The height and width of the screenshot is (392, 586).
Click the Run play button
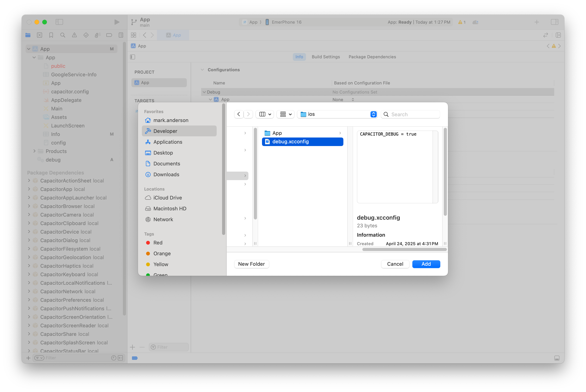point(116,22)
